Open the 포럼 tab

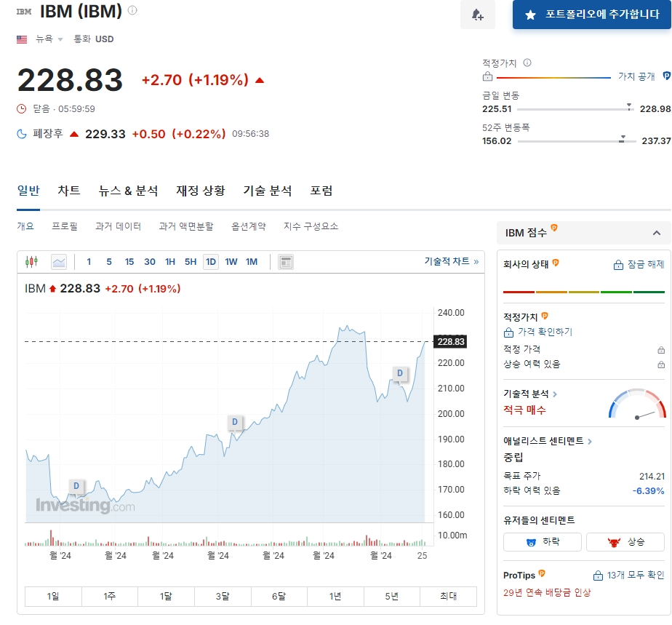321,191
